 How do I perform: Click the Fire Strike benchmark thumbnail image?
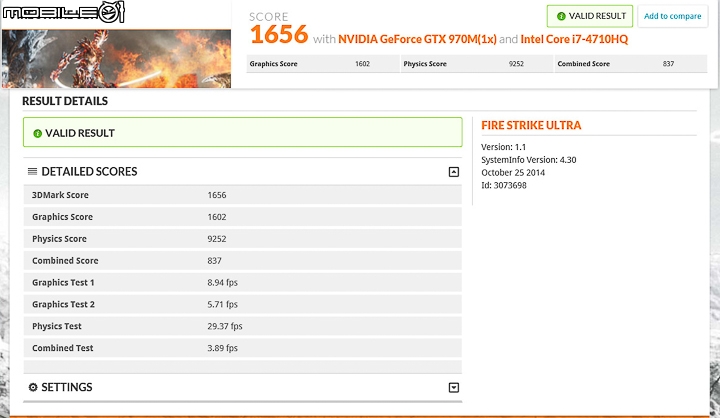[x=116, y=58]
